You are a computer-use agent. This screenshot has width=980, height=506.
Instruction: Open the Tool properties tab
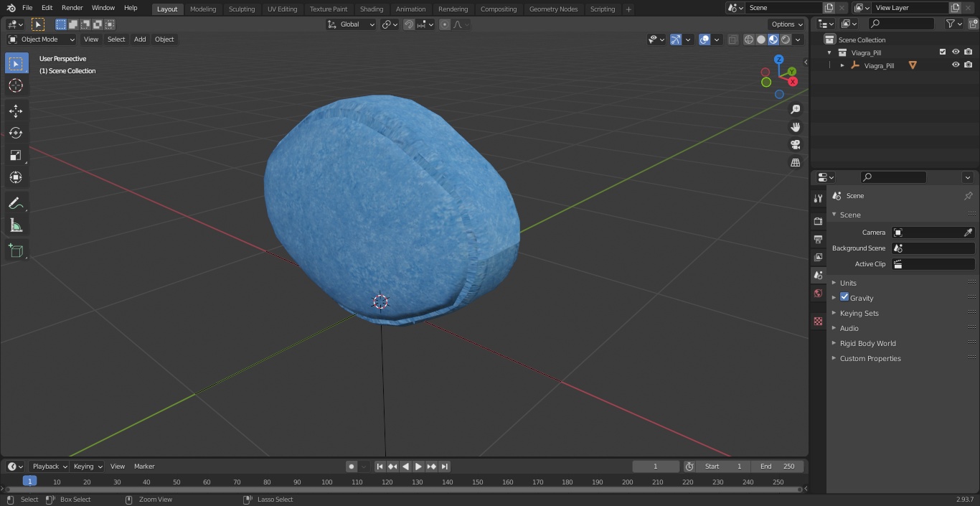click(x=818, y=199)
